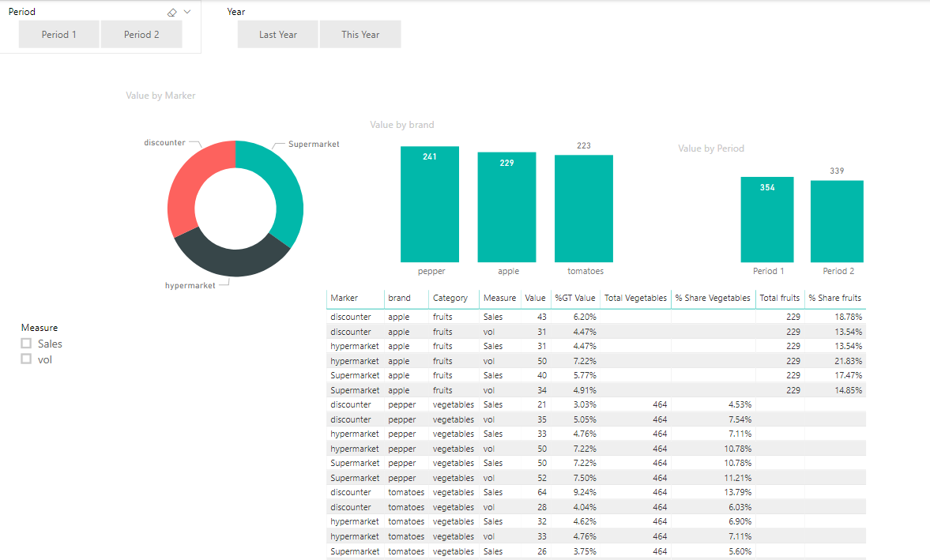
Task: Select the apple bar in Value by brand
Action: (506, 207)
